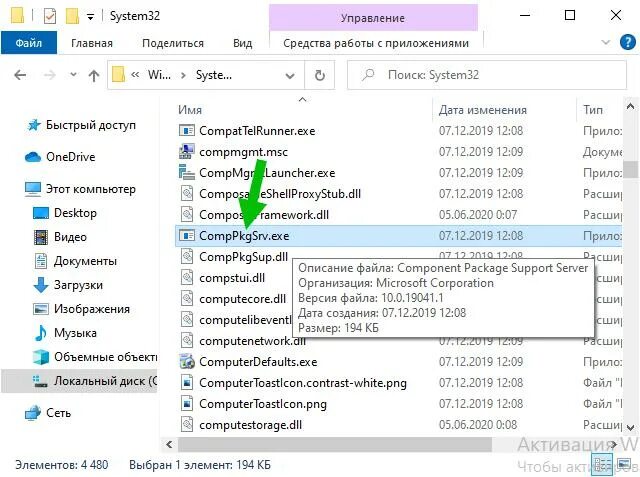Open Help with the blue question icon

(x=627, y=42)
